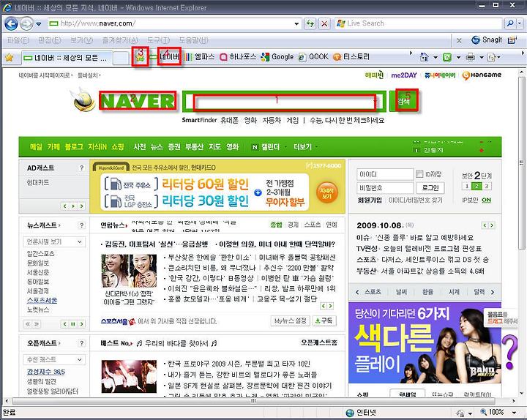Viewport: 527px width, 420px height.
Task: Click the NAVER logo
Action: [x=138, y=101]
